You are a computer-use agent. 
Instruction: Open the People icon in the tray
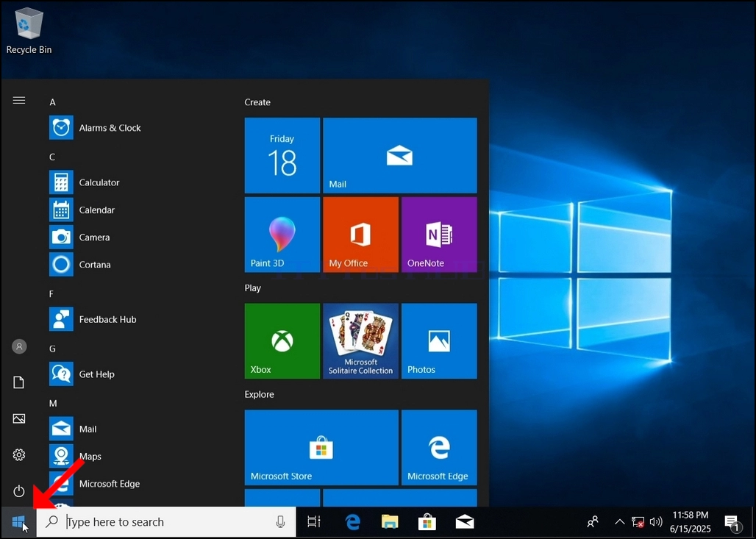593,521
